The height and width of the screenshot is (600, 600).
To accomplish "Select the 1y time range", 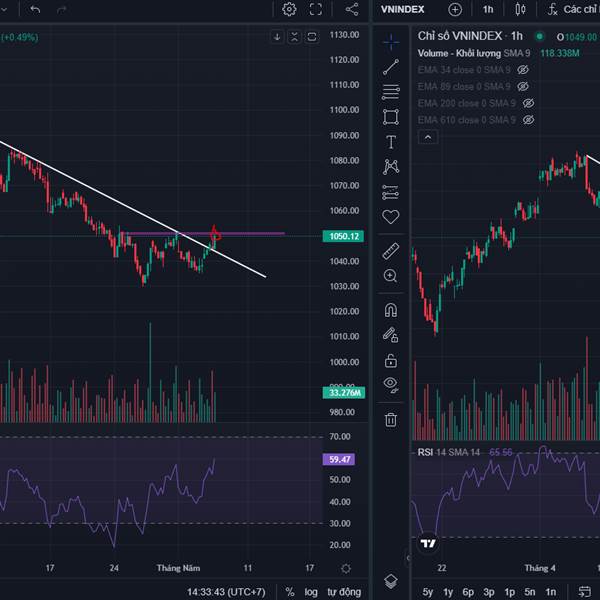I will tap(448, 592).
